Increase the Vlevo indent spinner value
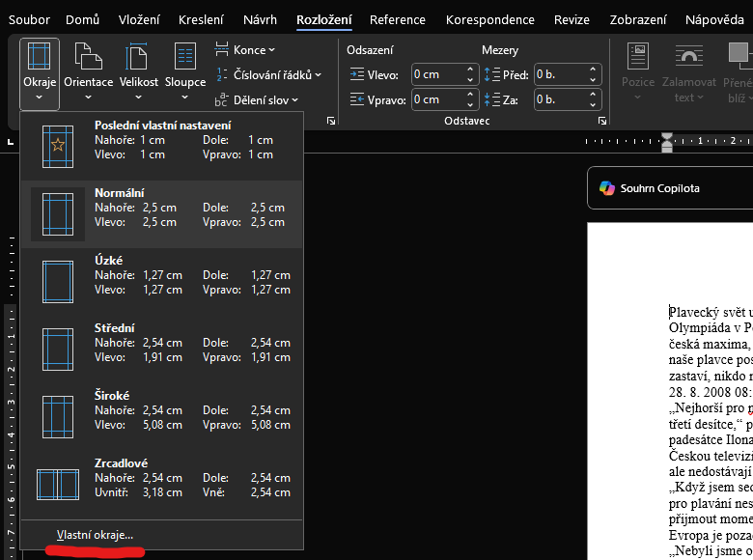The image size is (753, 560). coord(470,70)
